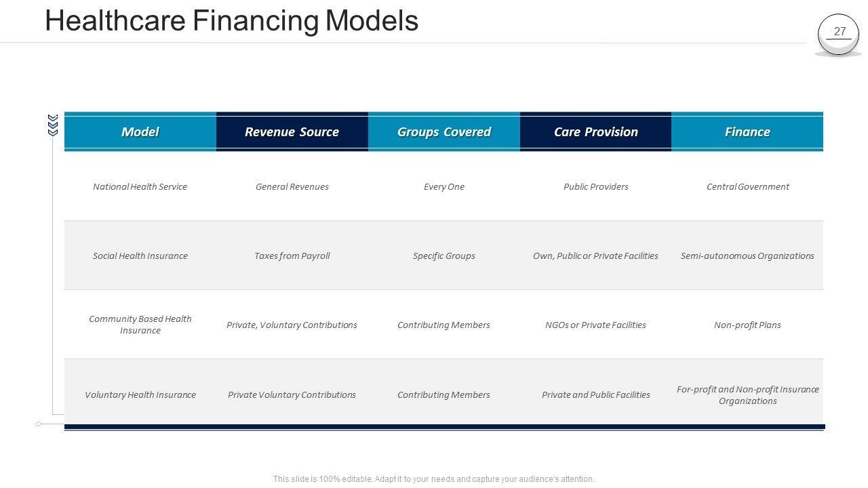Click the slide number 27 badge
The height and width of the screenshot is (488, 868).
pos(839,33)
